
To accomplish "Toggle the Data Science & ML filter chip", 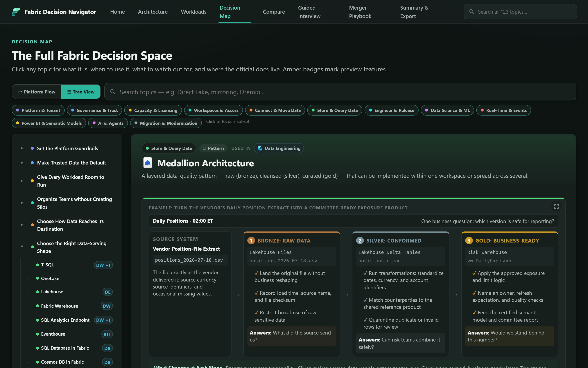I will [447, 110].
